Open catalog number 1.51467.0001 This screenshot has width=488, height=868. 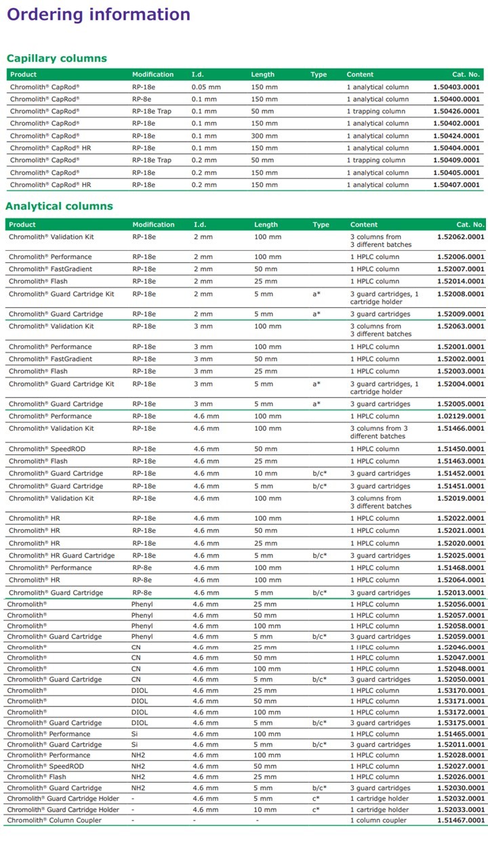pos(460,821)
